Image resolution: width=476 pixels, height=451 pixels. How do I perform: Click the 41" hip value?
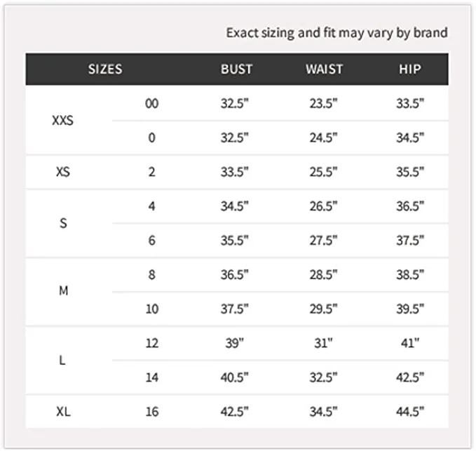[410, 343]
